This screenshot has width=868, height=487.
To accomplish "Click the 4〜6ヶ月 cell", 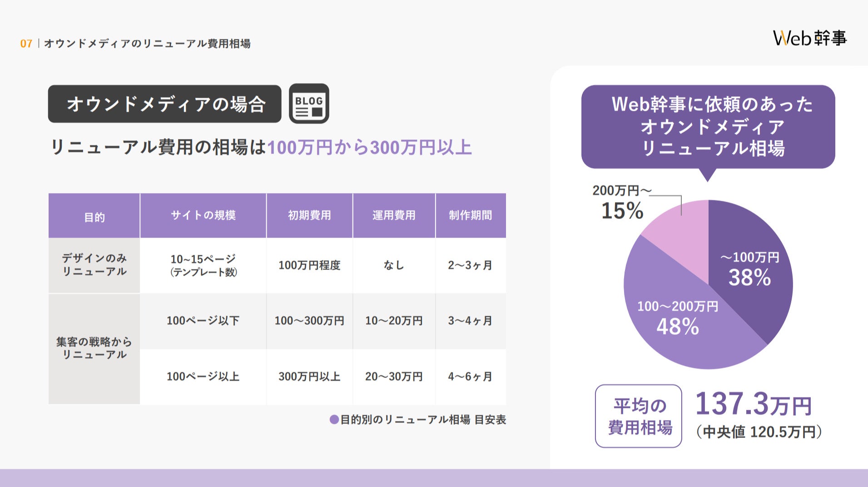I will tap(471, 377).
